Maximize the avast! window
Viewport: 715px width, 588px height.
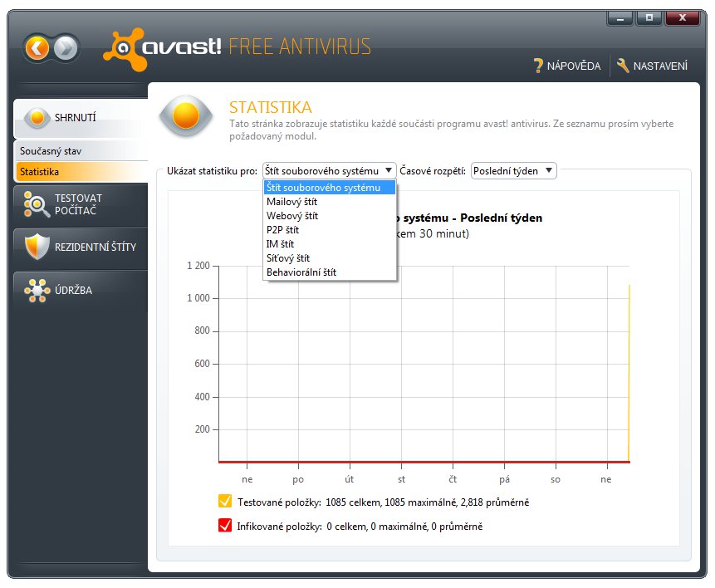click(649, 17)
